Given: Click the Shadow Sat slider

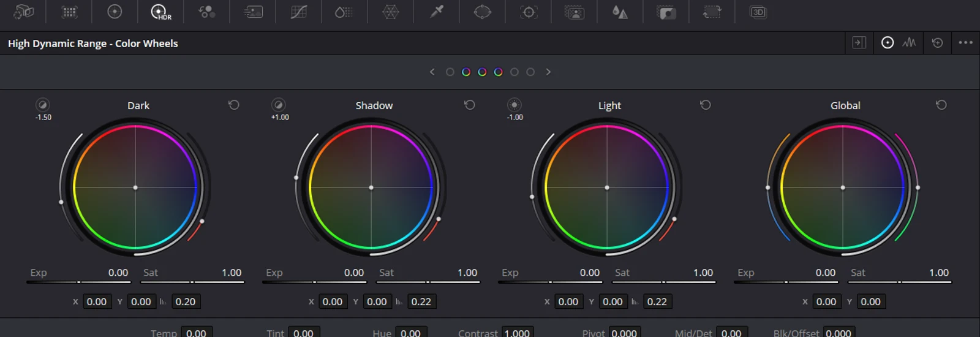Looking at the screenshot, I should point(428,282).
